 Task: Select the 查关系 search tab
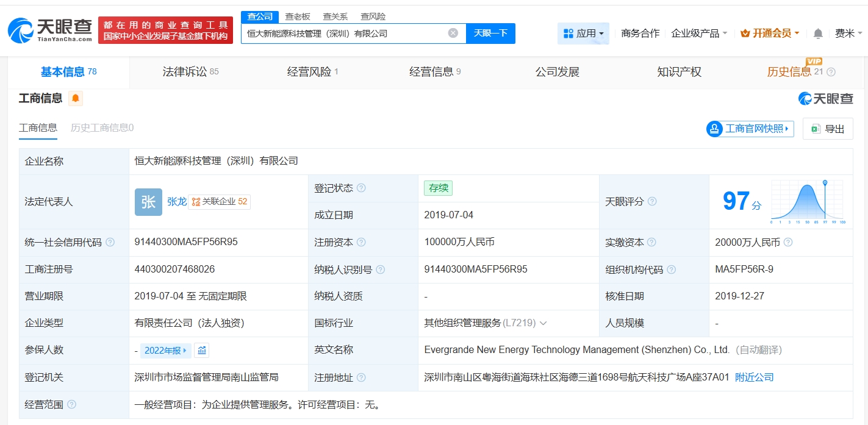tap(335, 16)
